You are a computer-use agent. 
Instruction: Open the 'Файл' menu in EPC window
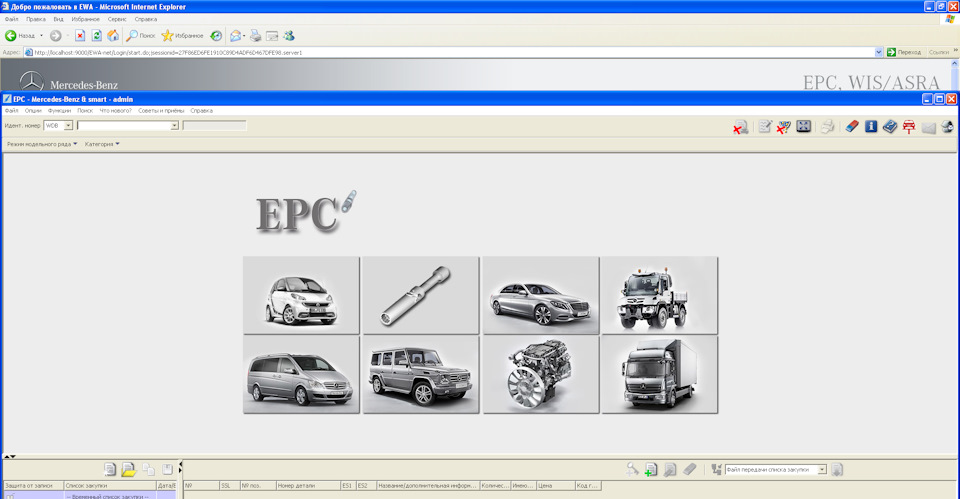coord(12,111)
